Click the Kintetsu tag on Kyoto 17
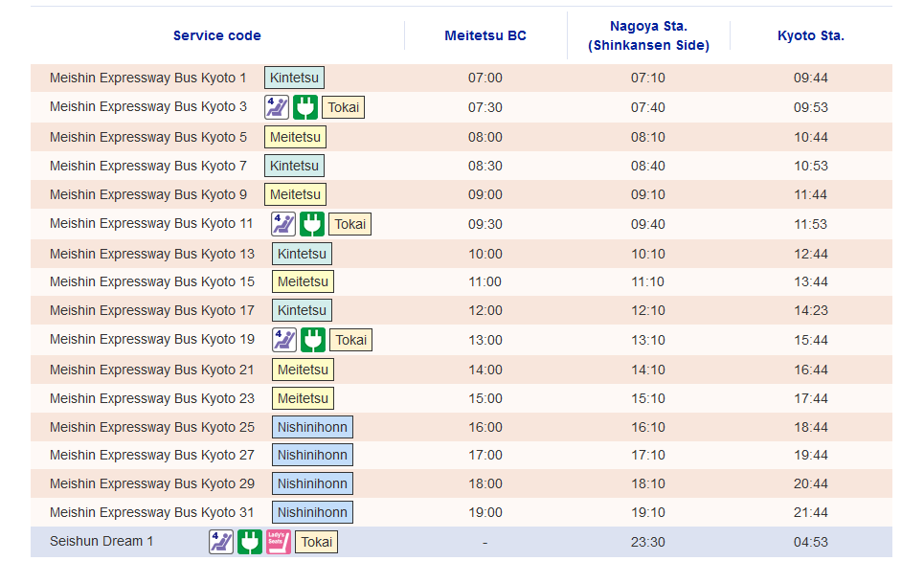924x561 pixels. [302, 310]
